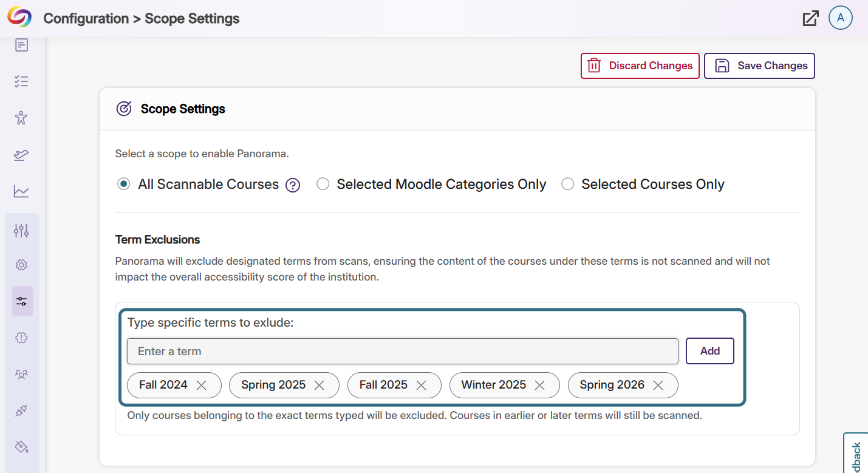Click the Scope Settings target icon
Viewport: 868px width, 473px height.
(x=124, y=109)
